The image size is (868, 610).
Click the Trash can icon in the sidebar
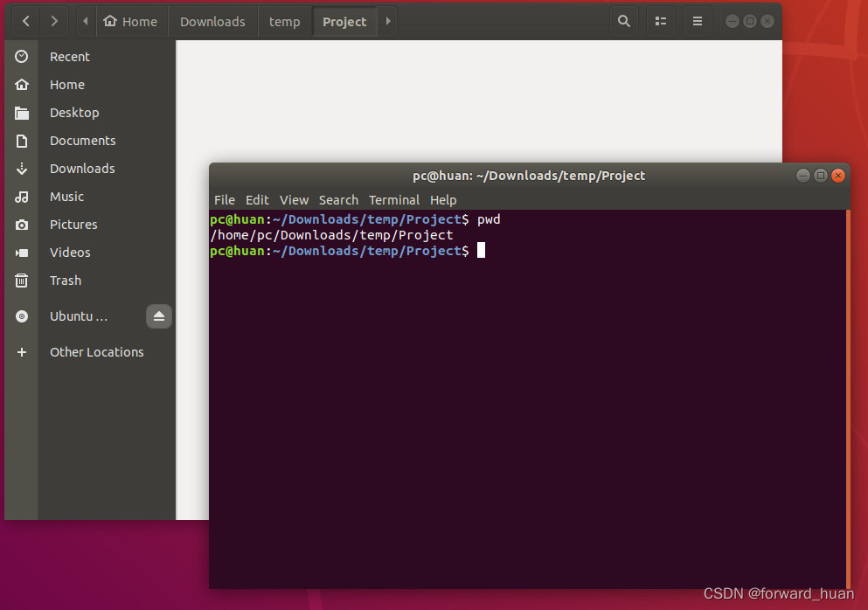click(x=22, y=281)
